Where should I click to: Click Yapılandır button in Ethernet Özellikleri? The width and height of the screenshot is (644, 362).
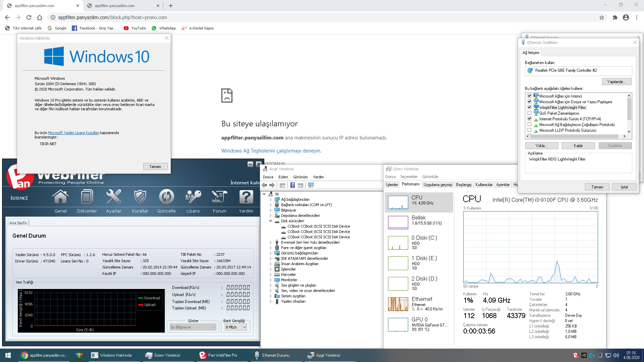pyautogui.click(x=616, y=82)
